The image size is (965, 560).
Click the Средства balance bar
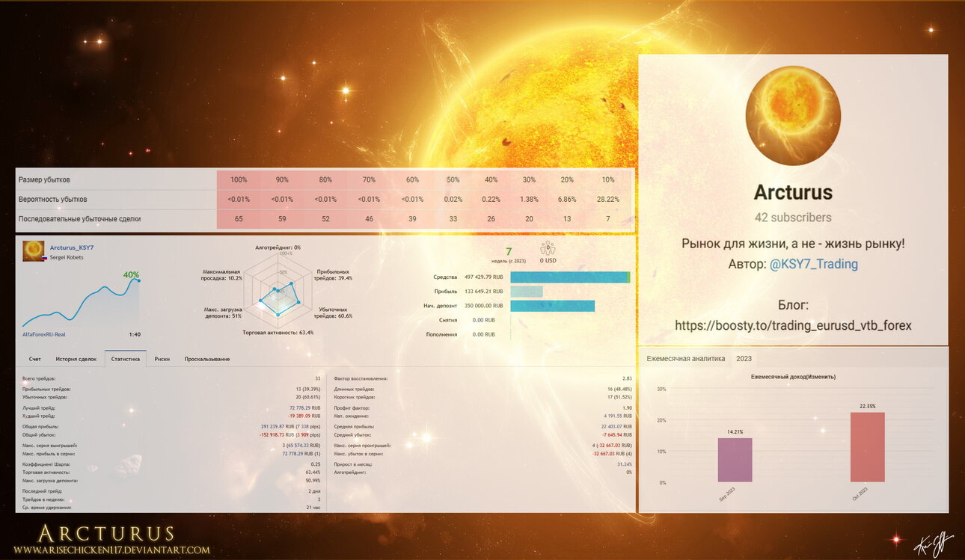[x=570, y=277]
